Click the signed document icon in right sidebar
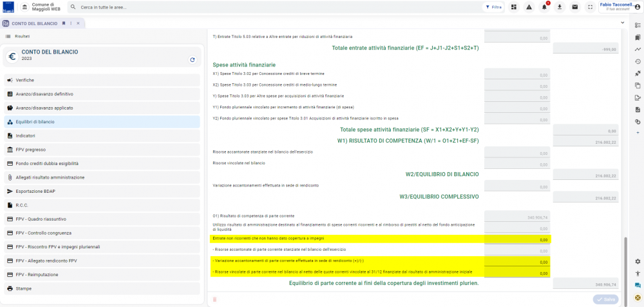 (x=638, y=97)
